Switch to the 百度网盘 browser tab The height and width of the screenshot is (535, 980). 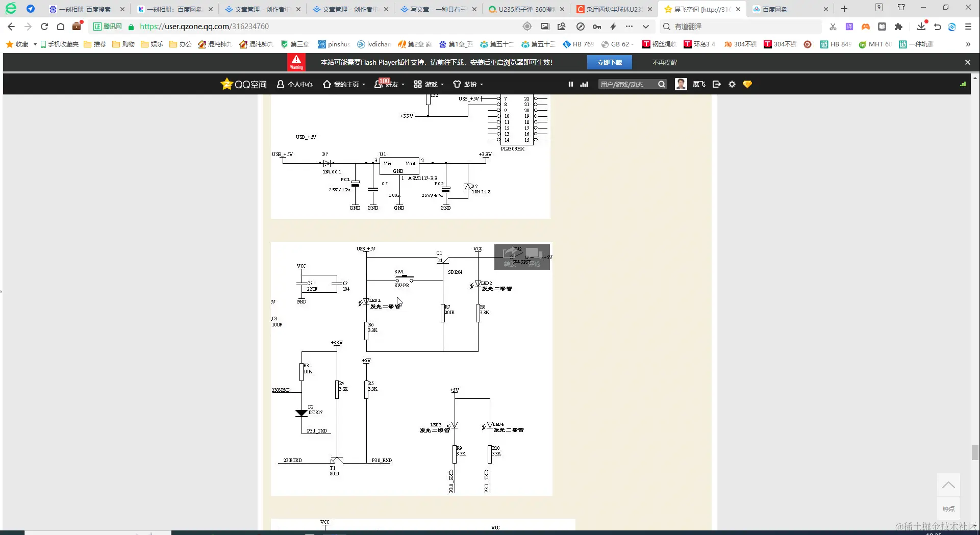pyautogui.click(x=789, y=9)
